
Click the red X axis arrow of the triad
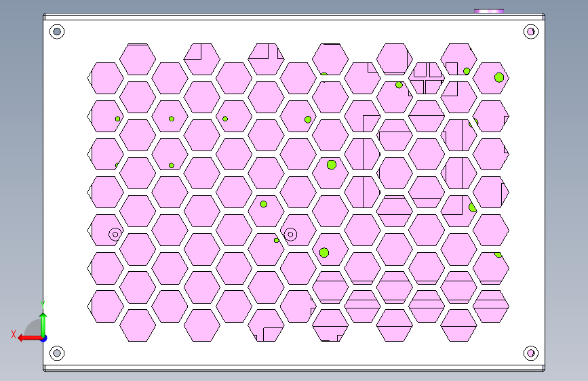(29, 338)
